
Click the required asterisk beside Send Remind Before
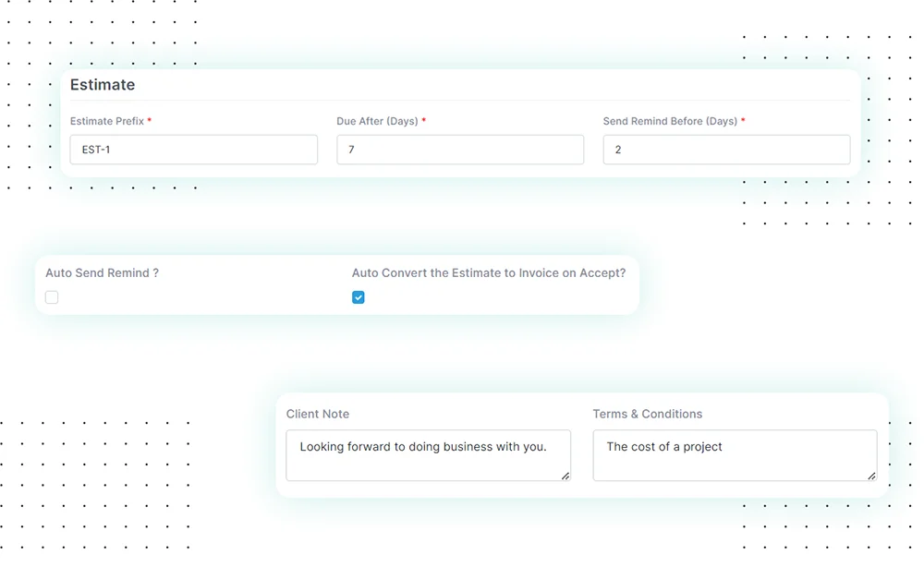coord(743,121)
